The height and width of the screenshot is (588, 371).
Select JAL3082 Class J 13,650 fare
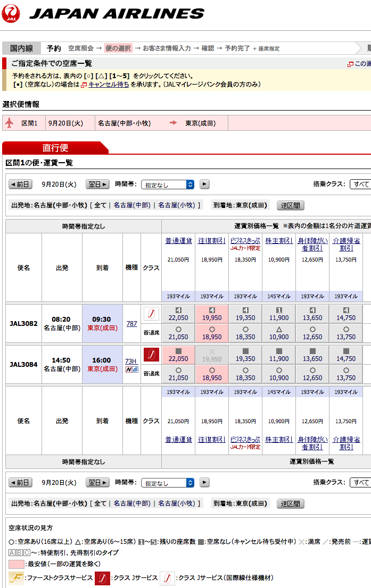pyautogui.click(x=312, y=314)
